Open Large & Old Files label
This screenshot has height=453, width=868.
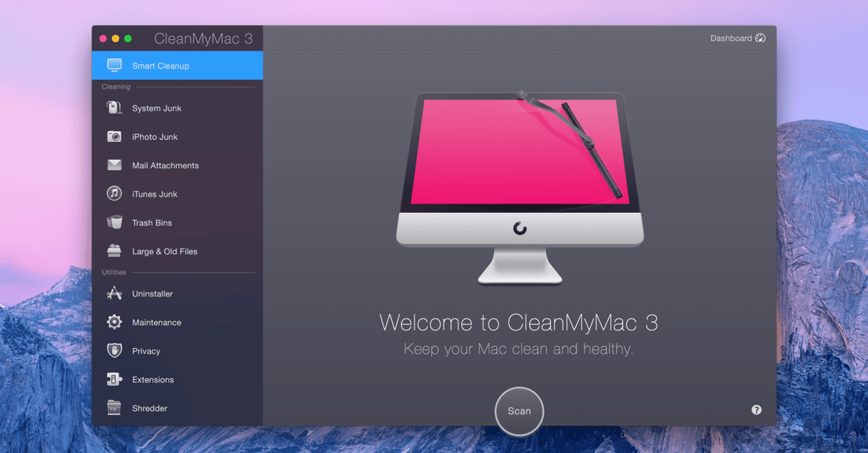click(165, 252)
